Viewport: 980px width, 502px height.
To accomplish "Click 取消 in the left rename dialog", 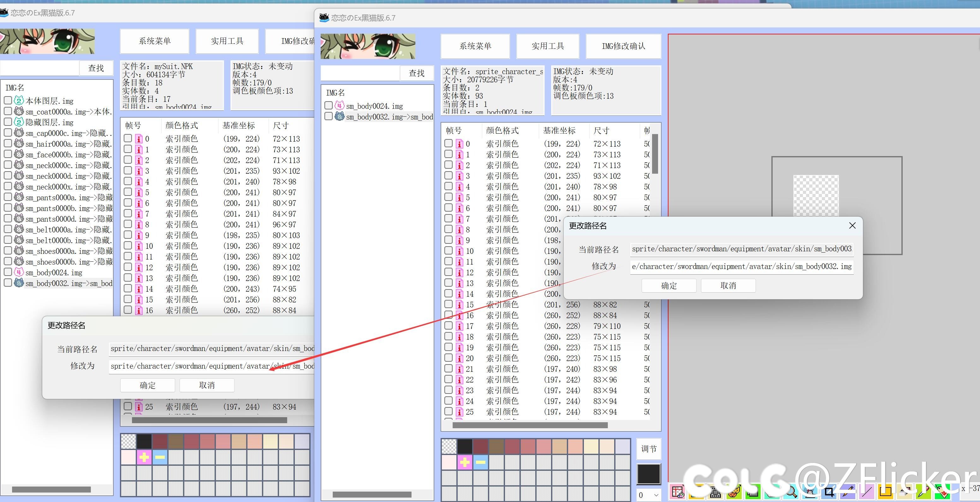I will [x=207, y=385].
